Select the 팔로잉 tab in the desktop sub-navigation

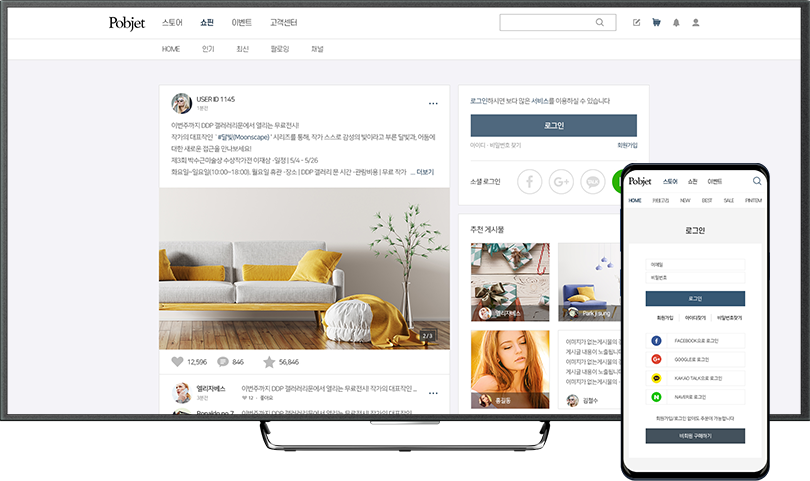tap(280, 49)
